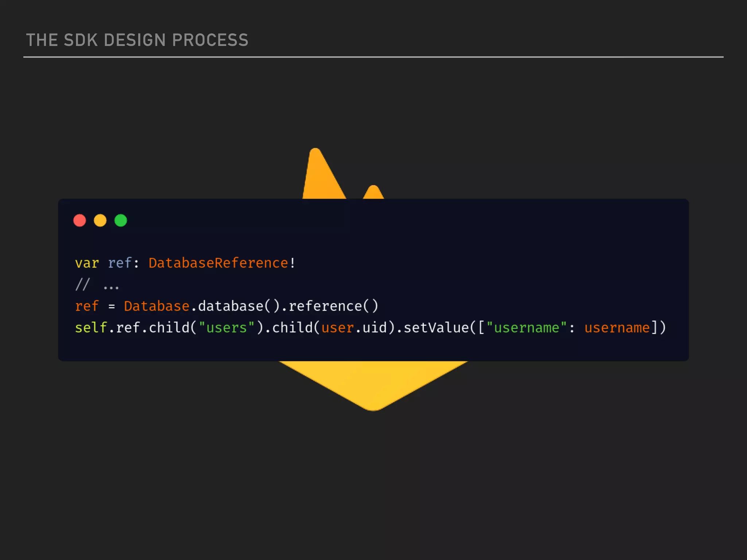
Task: Click the "self" keyword in last line
Action: click(x=91, y=327)
